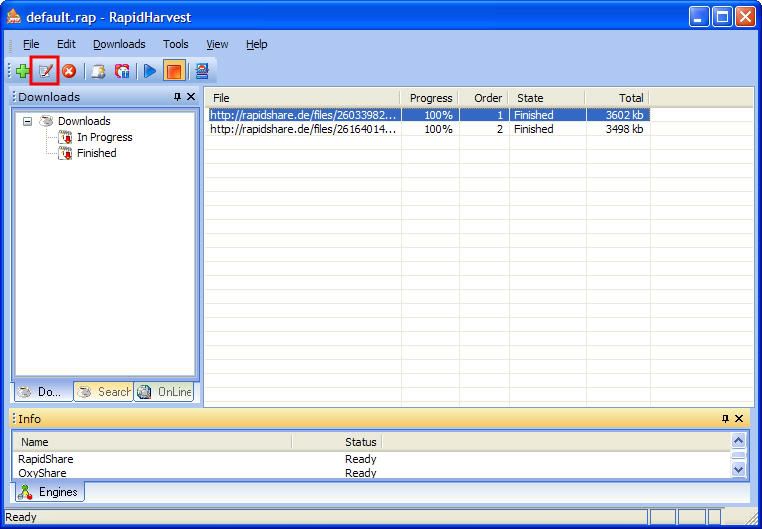
Task: Click the edit download pencil icon
Action: click(x=44, y=71)
